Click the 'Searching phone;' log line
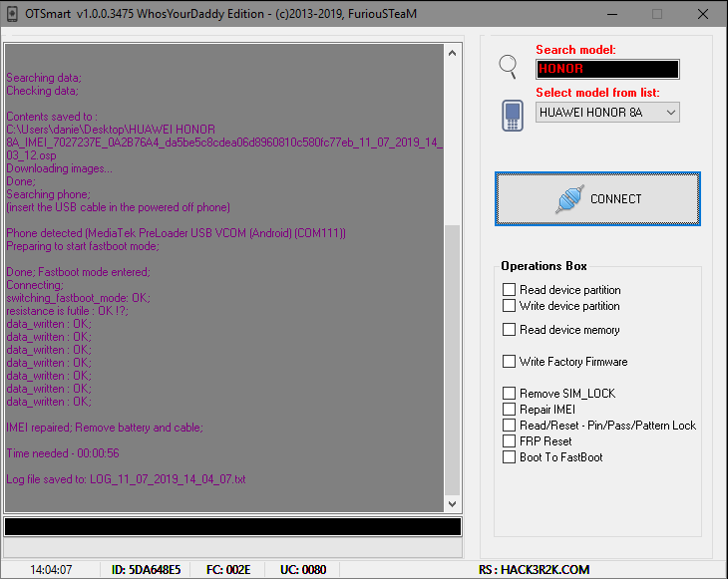728x579 pixels. pyautogui.click(x=48, y=194)
